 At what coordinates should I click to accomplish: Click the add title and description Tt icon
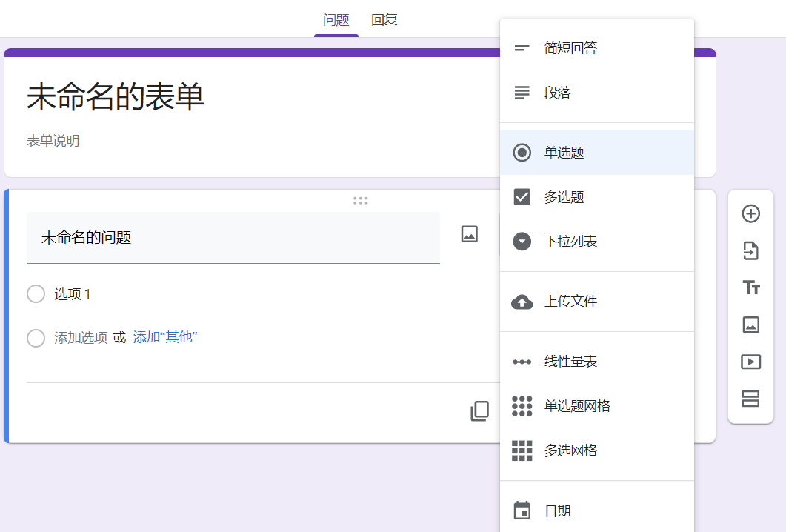point(750,287)
